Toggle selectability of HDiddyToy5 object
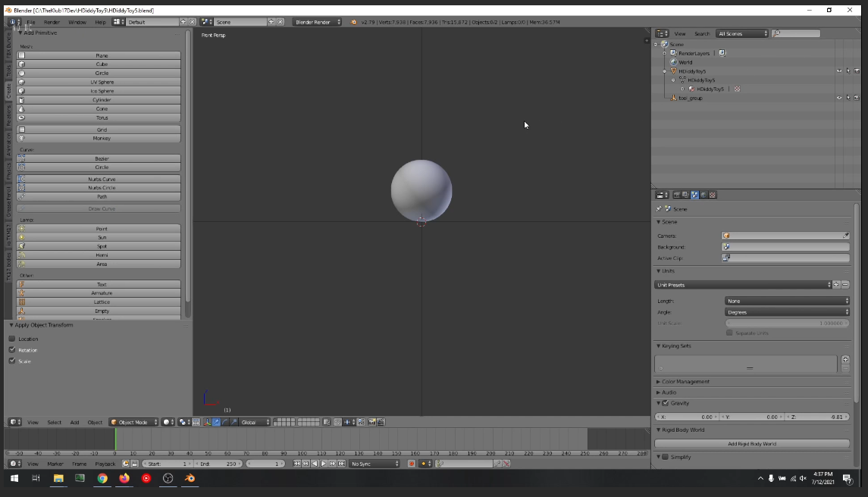 (848, 71)
